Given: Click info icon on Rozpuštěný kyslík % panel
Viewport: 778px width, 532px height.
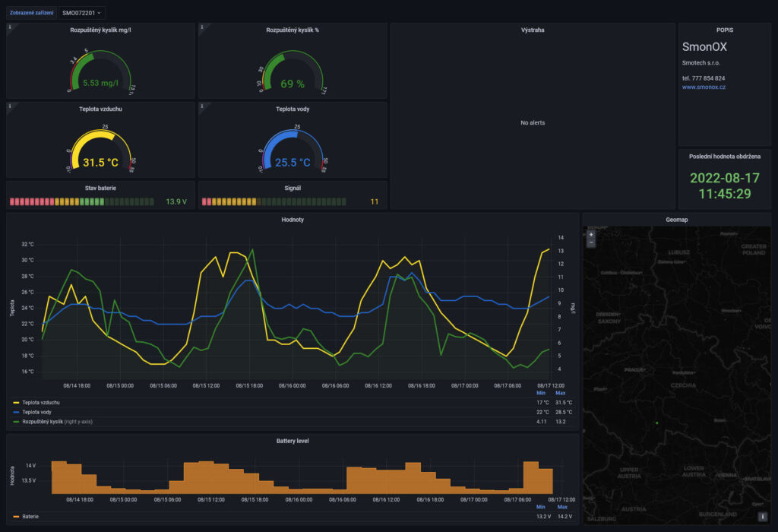Looking at the screenshot, I should pyautogui.click(x=202, y=27).
